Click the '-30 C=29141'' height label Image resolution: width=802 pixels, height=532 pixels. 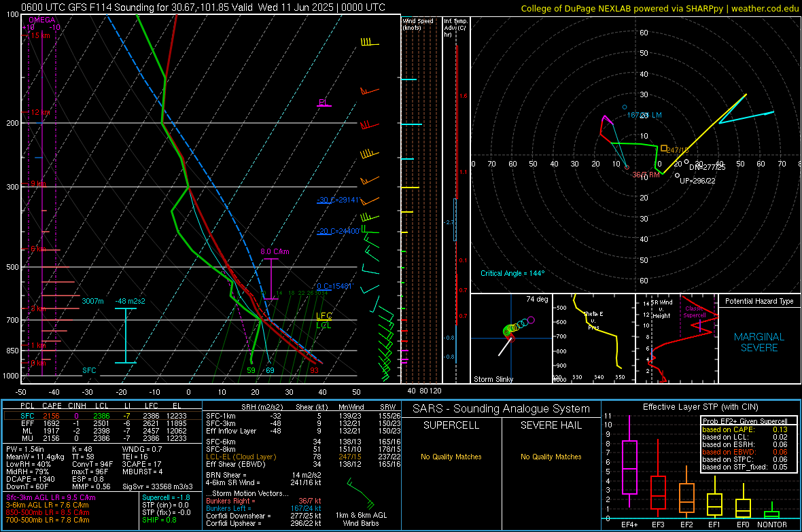coord(338,200)
